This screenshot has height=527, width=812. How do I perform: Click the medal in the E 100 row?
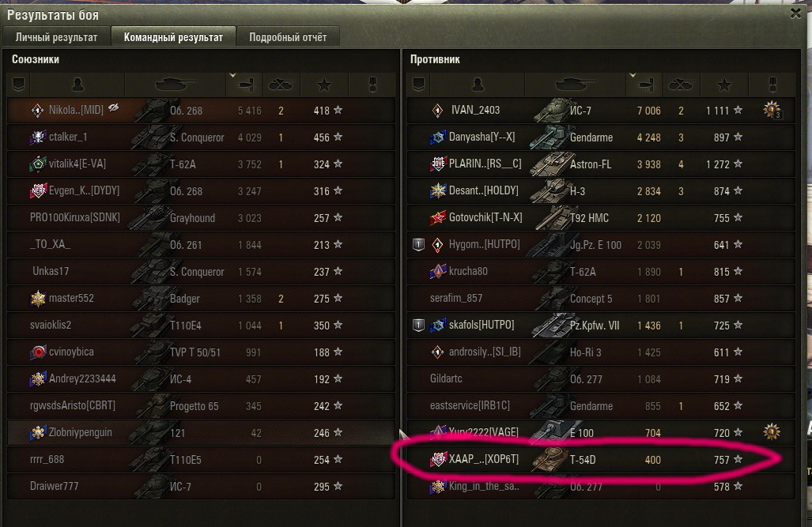click(x=772, y=431)
